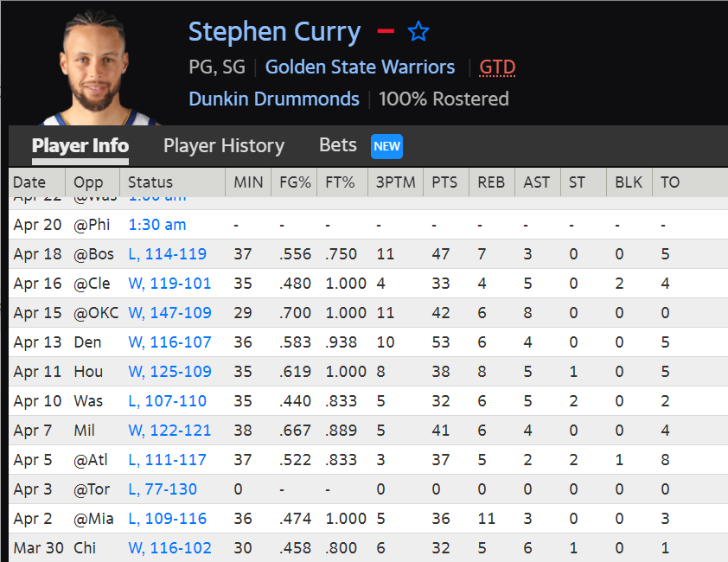Select the Player Info tab
This screenshot has width=728, height=562.
tap(80, 146)
